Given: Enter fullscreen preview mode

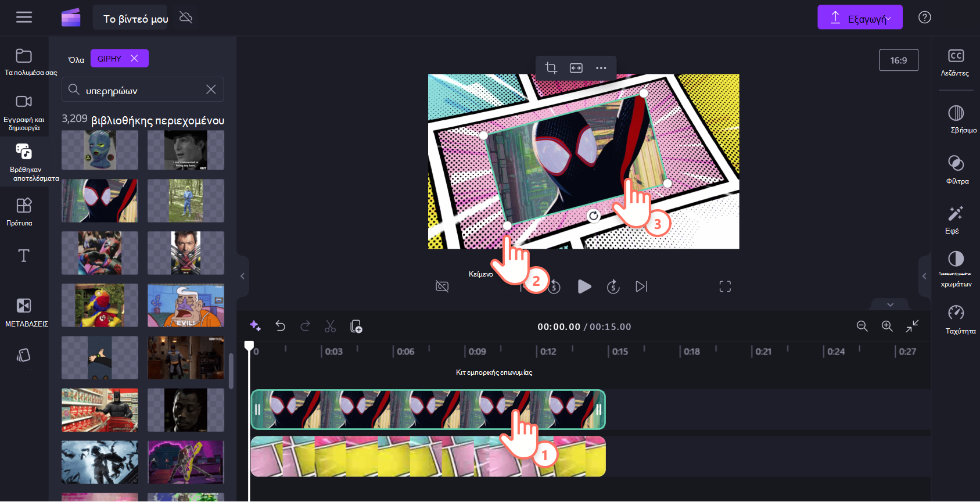Looking at the screenshot, I should point(725,286).
